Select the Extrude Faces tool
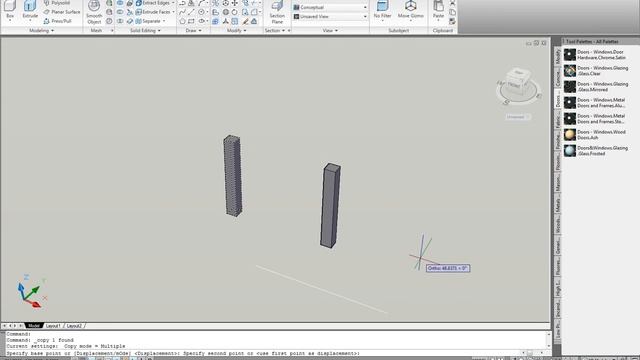The width and height of the screenshot is (640, 360). (x=153, y=12)
